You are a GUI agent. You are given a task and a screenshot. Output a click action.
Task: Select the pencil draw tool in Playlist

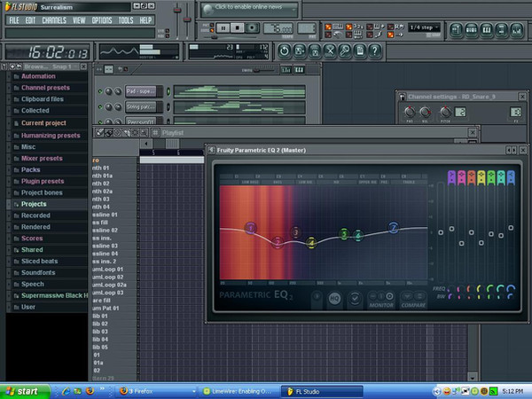[99, 133]
